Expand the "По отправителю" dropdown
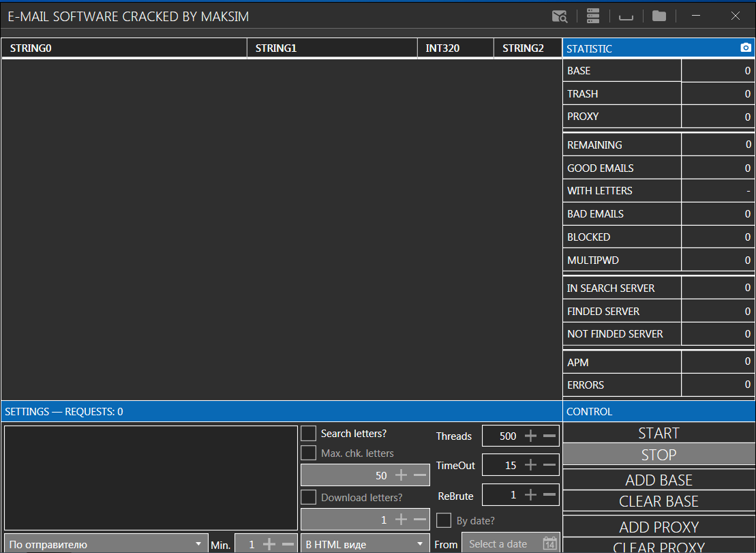 pyautogui.click(x=105, y=544)
